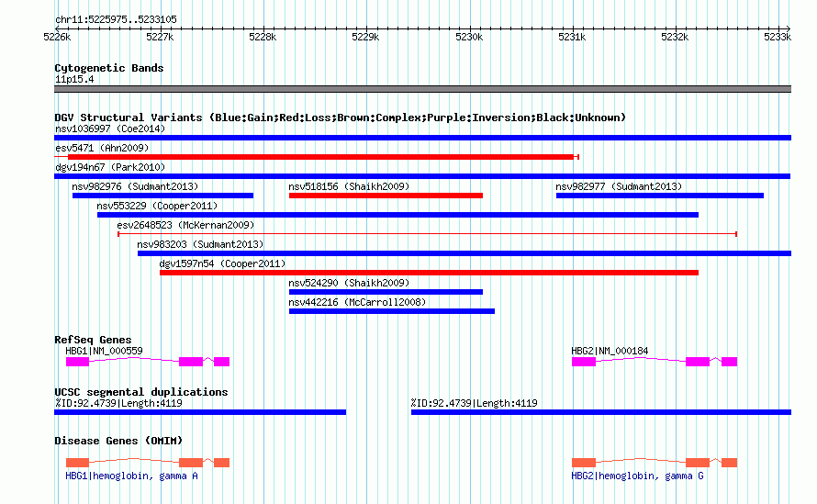Click the gray 11p15.4 cytogenetic band bar

coord(422,89)
